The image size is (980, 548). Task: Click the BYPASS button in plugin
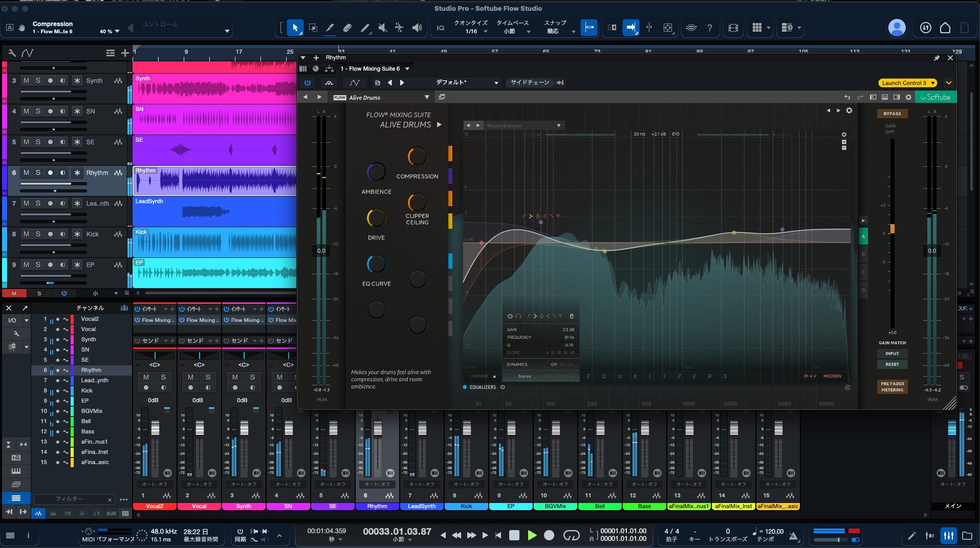[x=892, y=114]
